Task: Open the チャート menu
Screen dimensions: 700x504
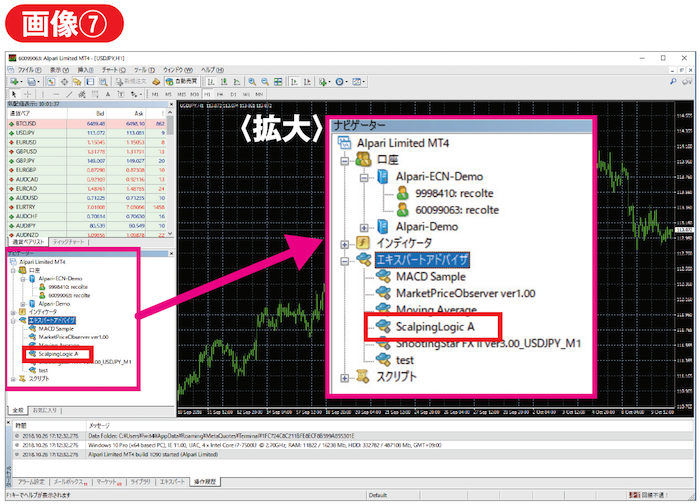Action: 113,70
